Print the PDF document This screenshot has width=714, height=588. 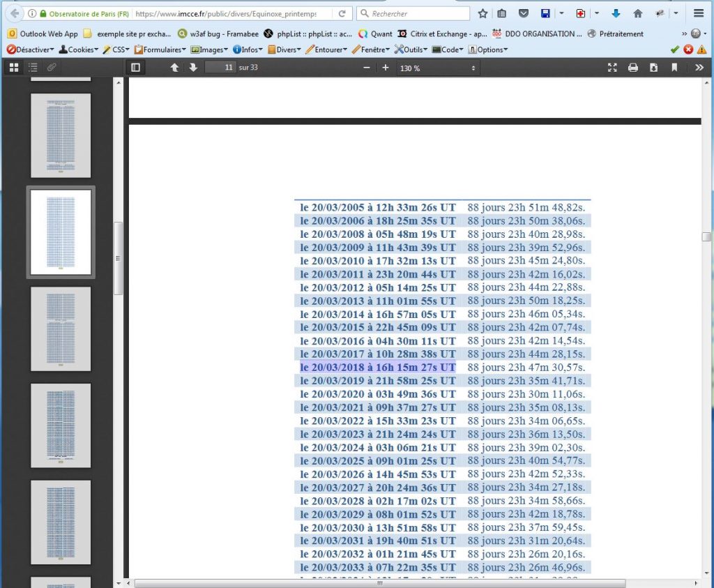coord(633,68)
